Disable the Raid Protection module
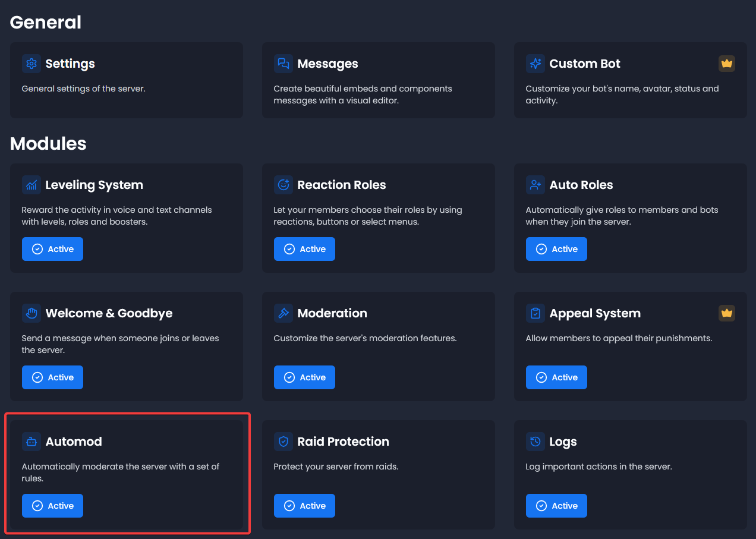Image resolution: width=756 pixels, height=539 pixels. 304,505
